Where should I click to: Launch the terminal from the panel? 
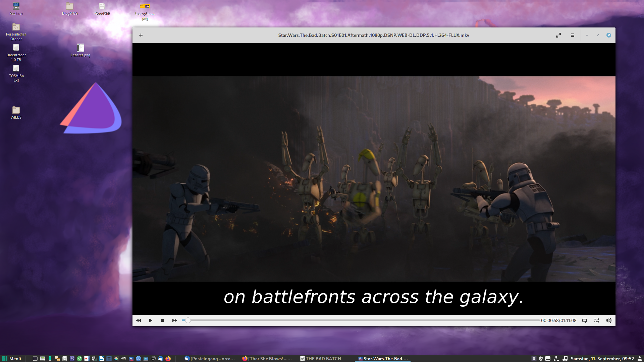tap(35, 359)
